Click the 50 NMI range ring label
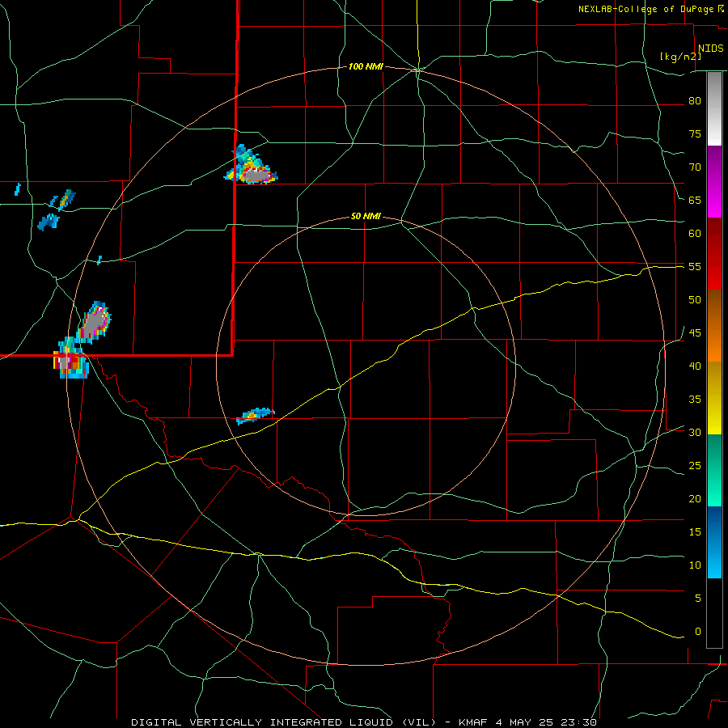Image resolution: width=728 pixels, height=728 pixels. (366, 216)
